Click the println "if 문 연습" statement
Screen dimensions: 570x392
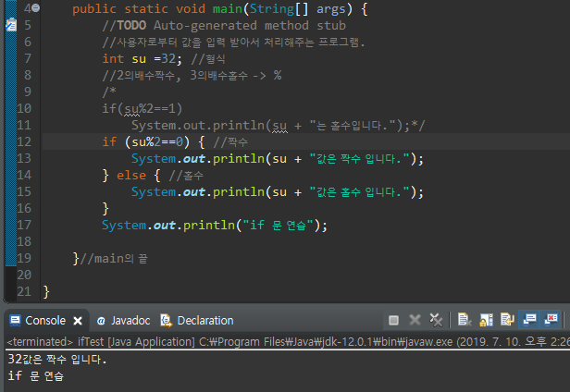[x=215, y=226]
